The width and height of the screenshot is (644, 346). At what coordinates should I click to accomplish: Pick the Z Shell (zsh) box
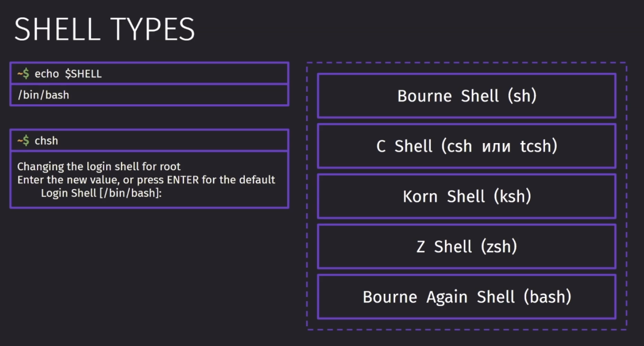[x=467, y=246]
